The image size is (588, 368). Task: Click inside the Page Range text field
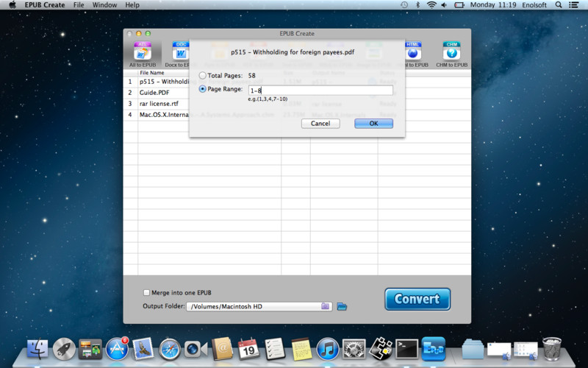[x=320, y=91]
